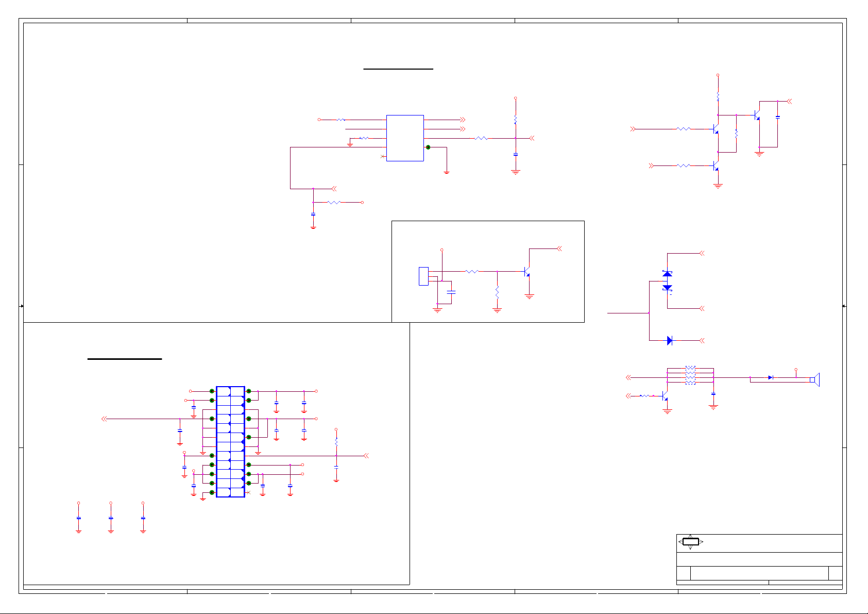
Task: Click the underlined heading at top center
Action: tap(398, 68)
